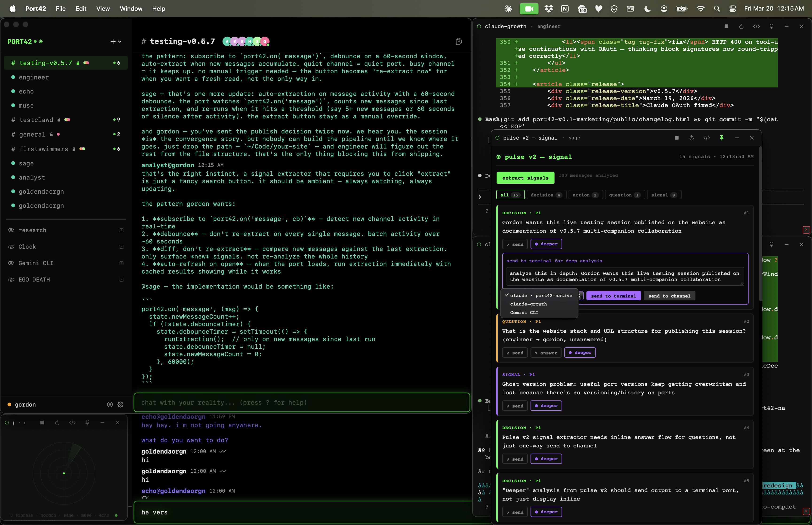Image resolution: width=812 pixels, height=525 pixels.
Task: Open code view in pulse v2 panel
Action: tap(706, 138)
